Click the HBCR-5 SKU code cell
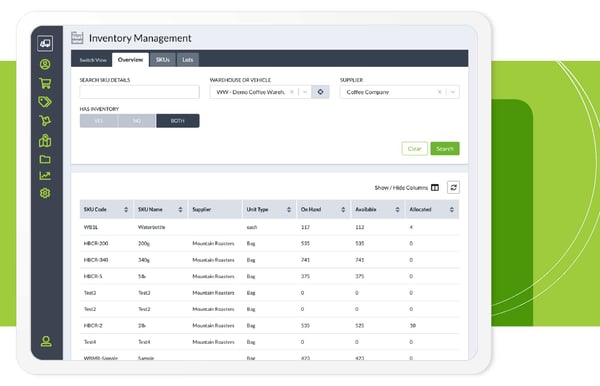The height and width of the screenshot is (386, 600). (x=93, y=276)
